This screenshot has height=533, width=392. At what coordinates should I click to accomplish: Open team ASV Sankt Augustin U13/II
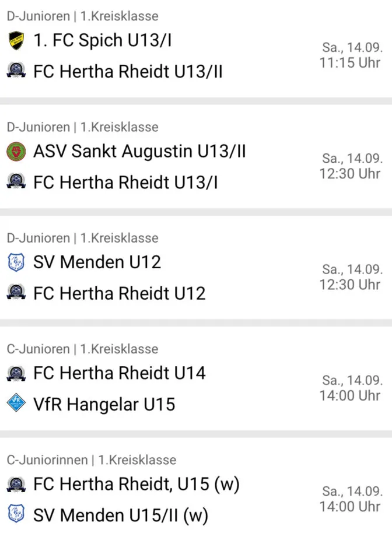pos(139,151)
